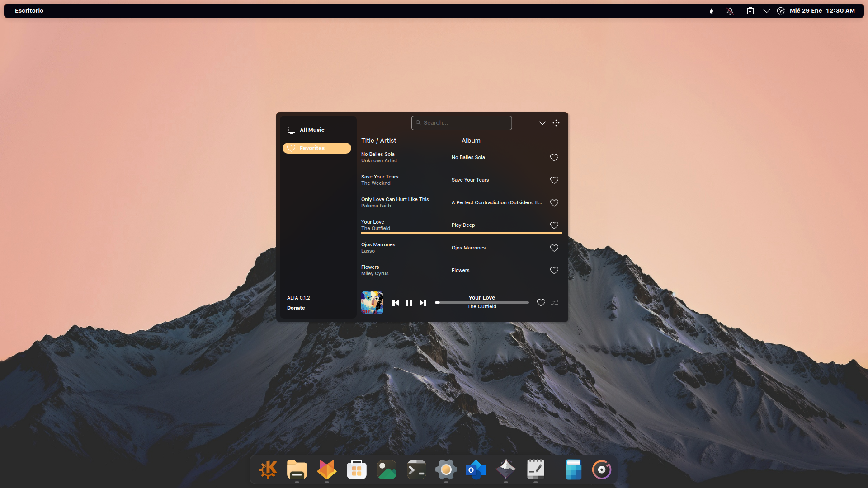Expand hidden system tray icons chevron
The height and width of the screenshot is (488, 868).
[767, 11]
